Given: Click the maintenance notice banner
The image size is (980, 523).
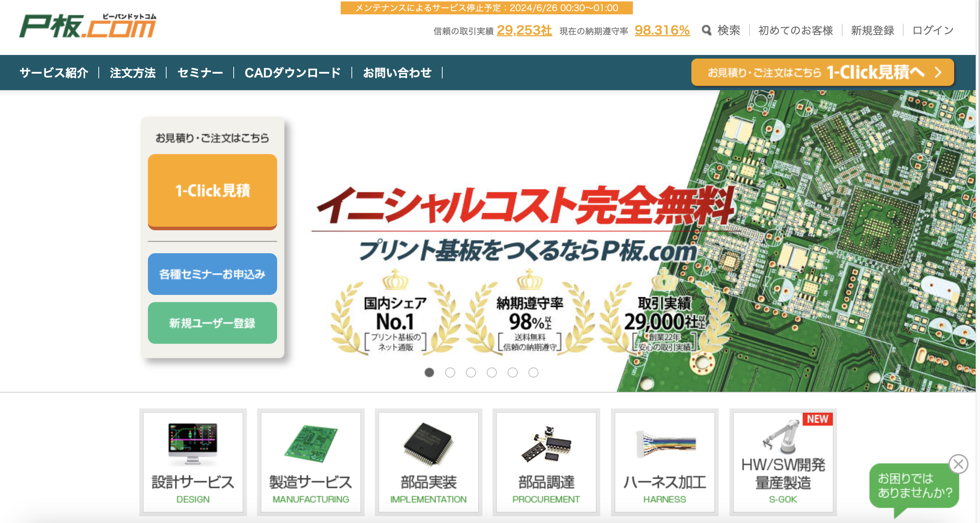Looking at the screenshot, I should point(486,8).
